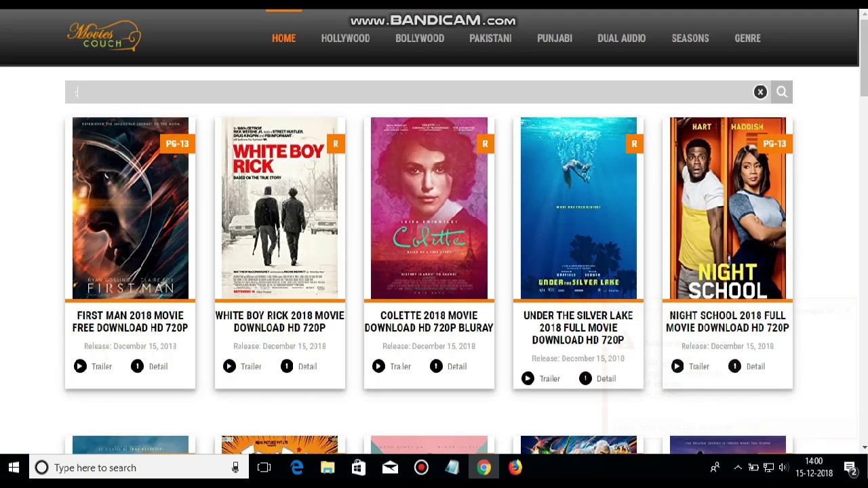
Task: Open Colette 2018 movie title link
Action: tap(429, 321)
